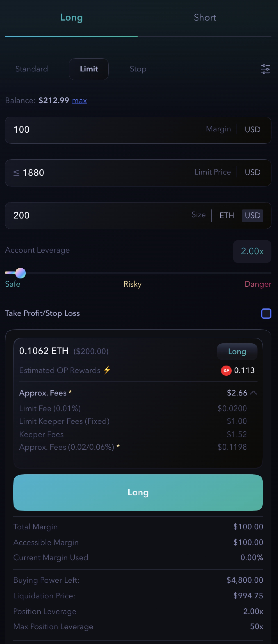Click the red OP token icon
Viewport: 278px width, 644px height.
pyautogui.click(x=226, y=370)
